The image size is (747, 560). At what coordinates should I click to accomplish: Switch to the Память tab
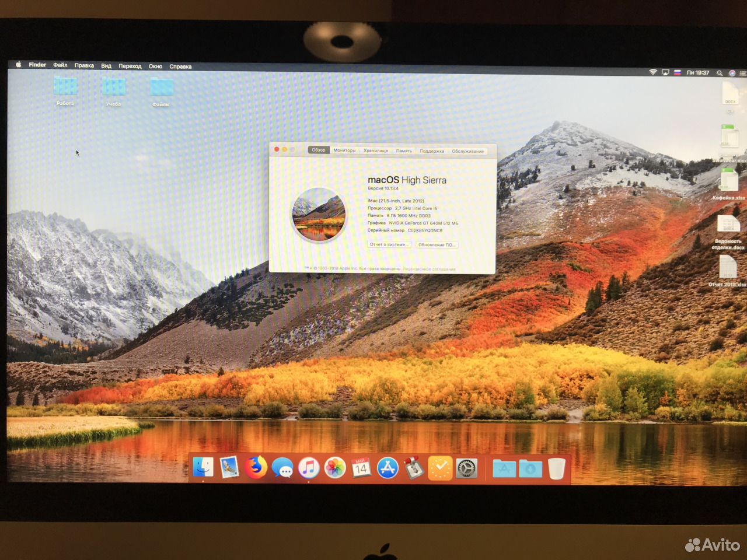[x=404, y=151]
